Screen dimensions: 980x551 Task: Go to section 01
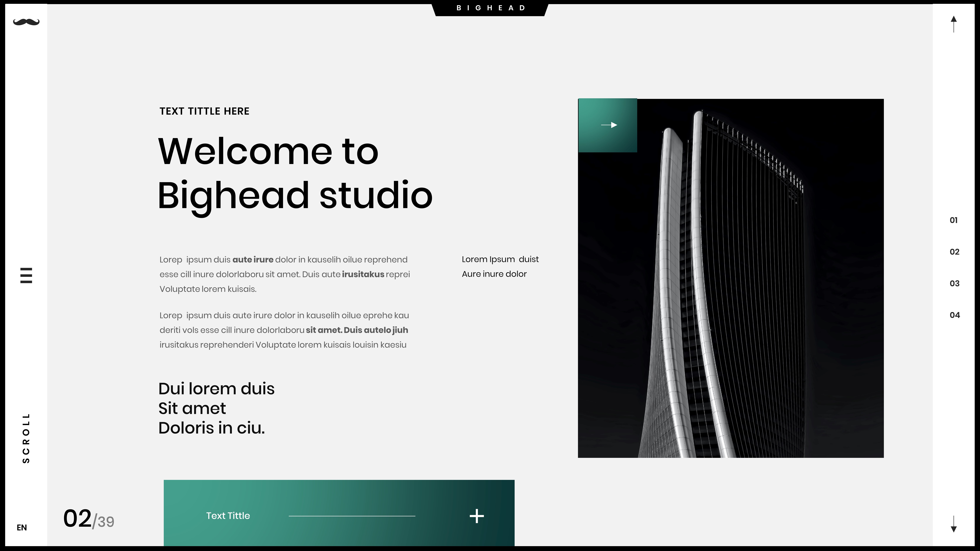(953, 220)
